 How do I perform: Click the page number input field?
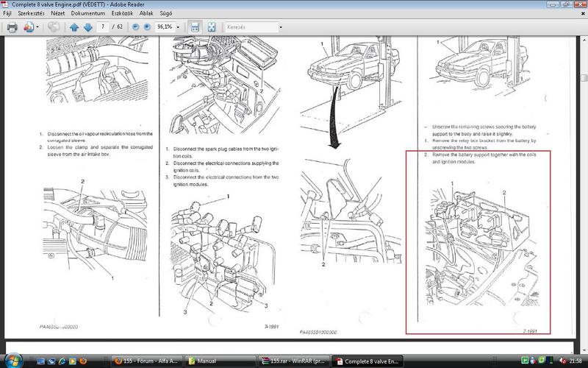pos(104,27)
